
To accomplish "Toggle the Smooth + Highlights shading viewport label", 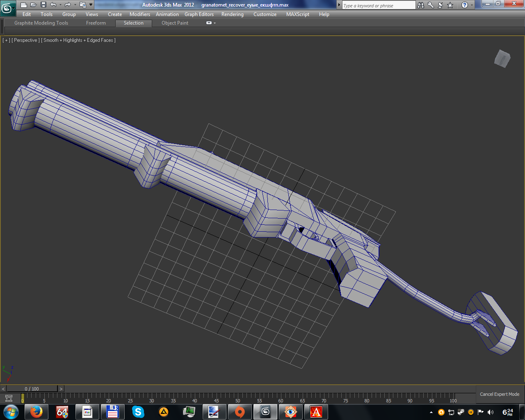I will point(78,40).
